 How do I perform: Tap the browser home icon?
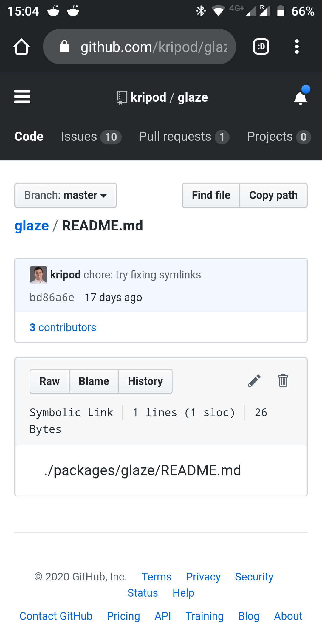[21, 47]
